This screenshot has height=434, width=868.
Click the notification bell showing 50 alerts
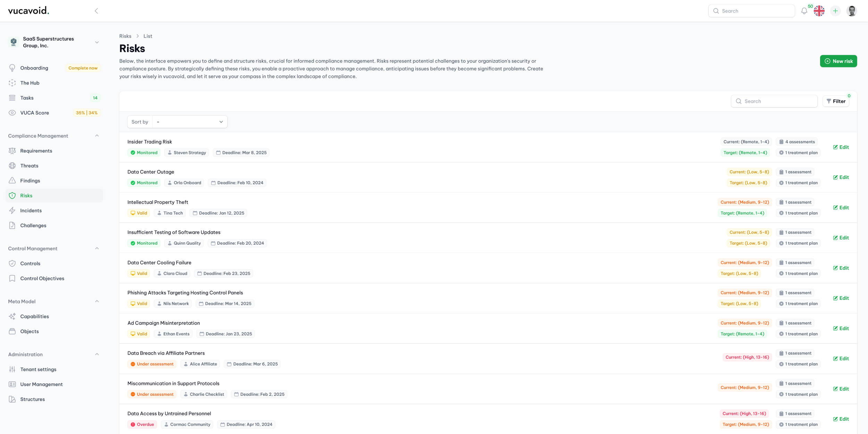coord(803,11)
